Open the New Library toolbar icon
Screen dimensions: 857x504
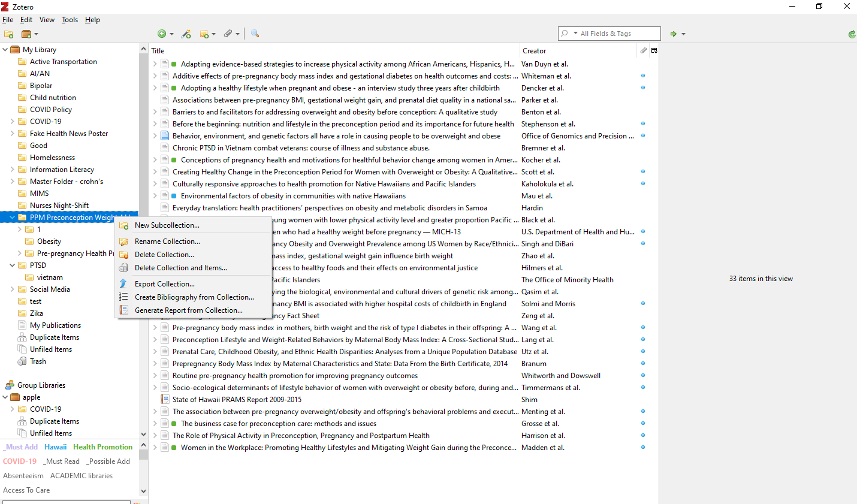point(26,34)
